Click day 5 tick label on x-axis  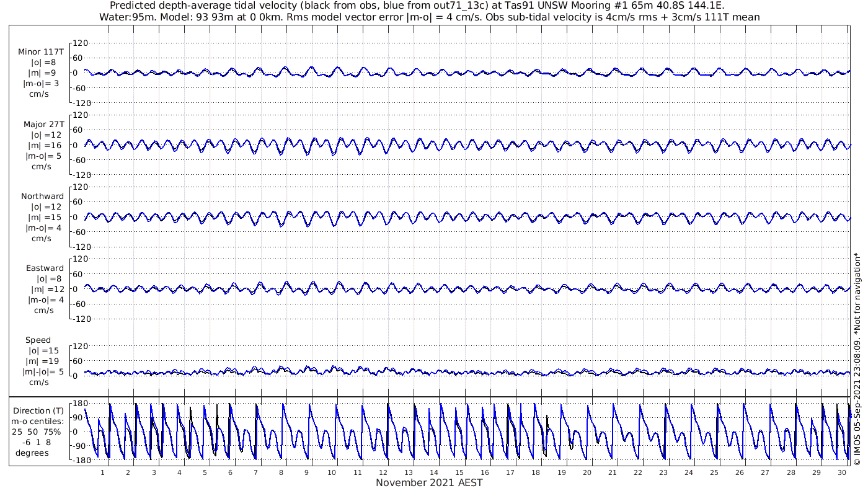pos(205,472)
